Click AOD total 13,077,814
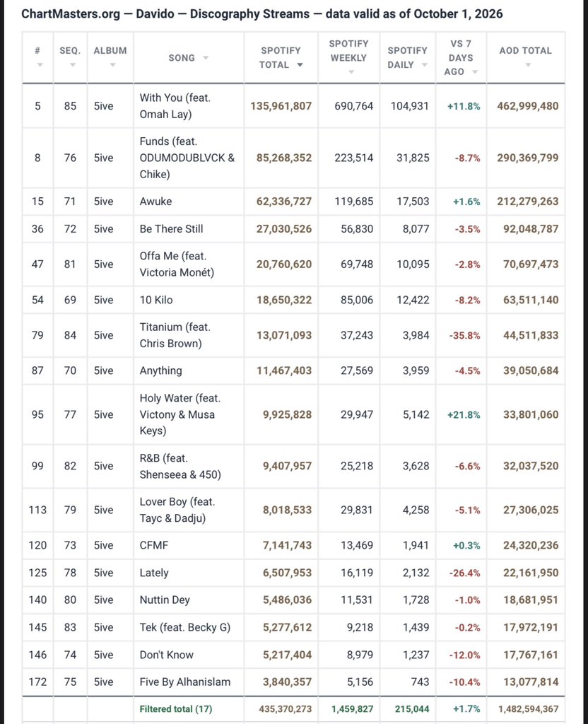 coord(531,682)
